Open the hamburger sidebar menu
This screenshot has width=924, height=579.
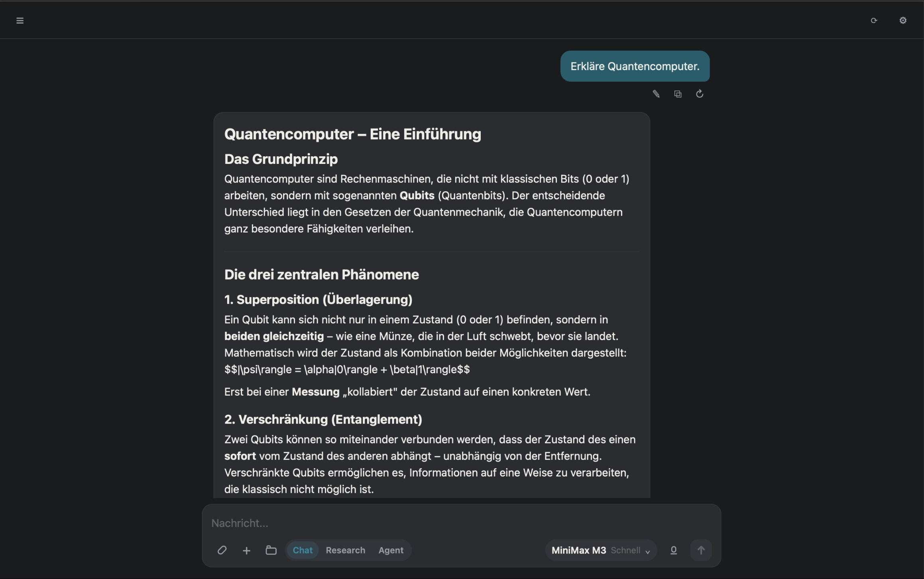[x=20, y=20]
